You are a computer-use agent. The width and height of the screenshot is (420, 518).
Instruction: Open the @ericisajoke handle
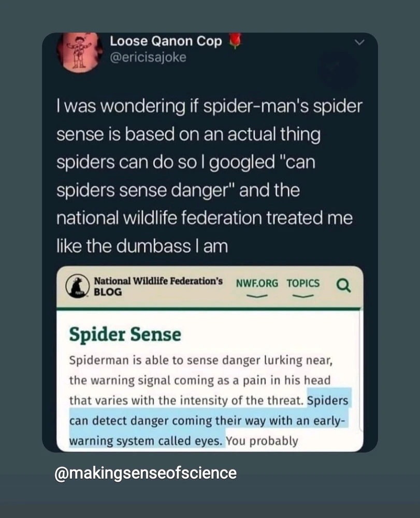pos(148,57)
